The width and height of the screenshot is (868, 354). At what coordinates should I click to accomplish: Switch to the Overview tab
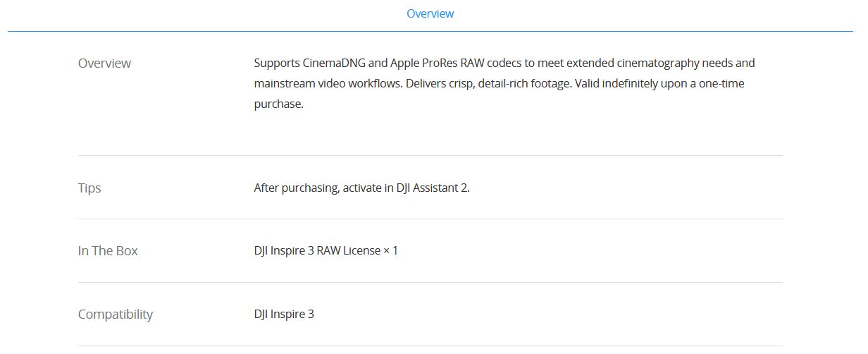[x=430, y=13]
